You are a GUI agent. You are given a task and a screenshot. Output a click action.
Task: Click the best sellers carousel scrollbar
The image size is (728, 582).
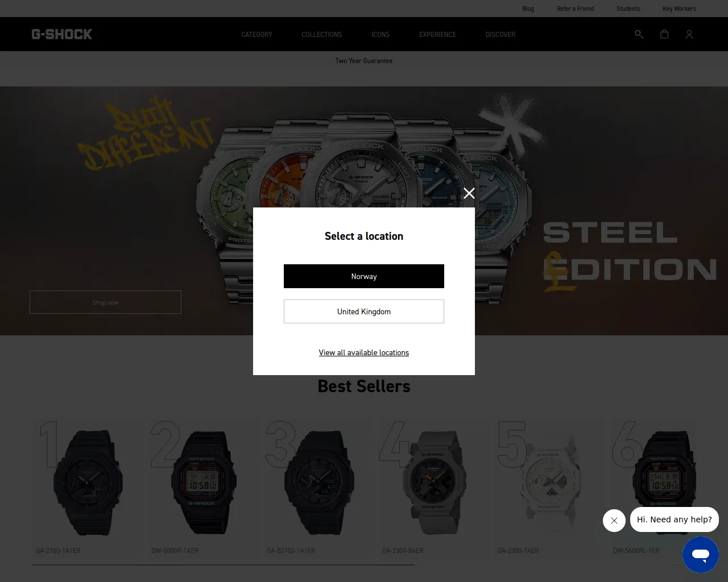pos(223,565)
